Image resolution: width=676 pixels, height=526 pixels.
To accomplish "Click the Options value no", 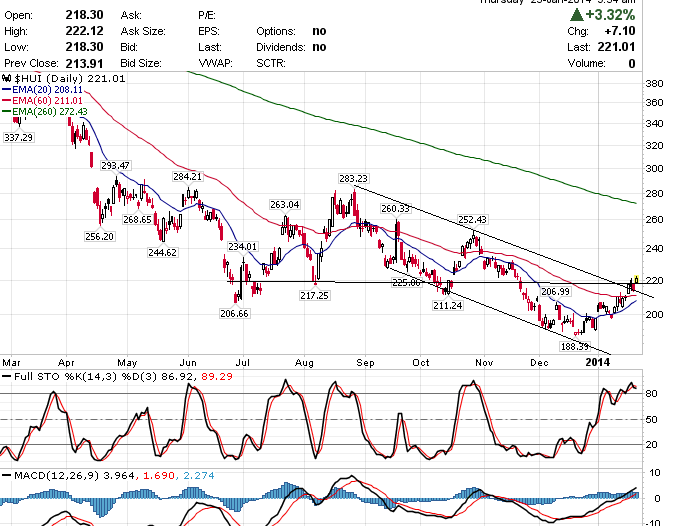I will point(319,31).
